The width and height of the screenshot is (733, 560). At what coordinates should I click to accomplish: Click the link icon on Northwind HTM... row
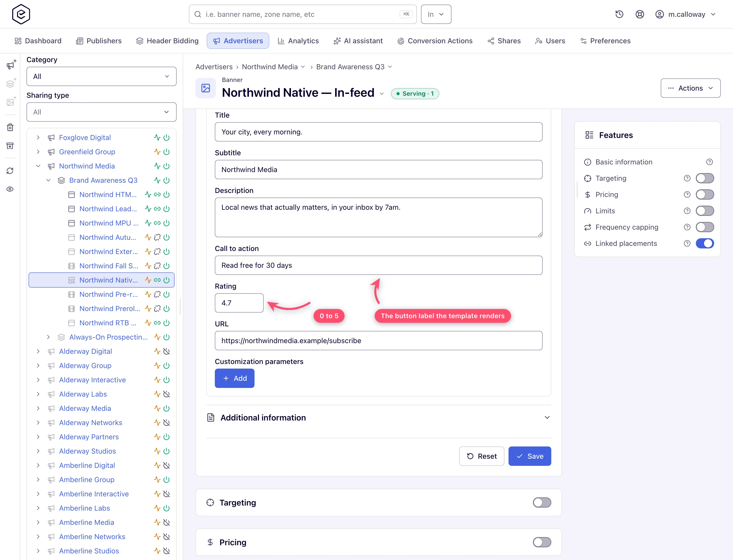(x=157, y=195)
